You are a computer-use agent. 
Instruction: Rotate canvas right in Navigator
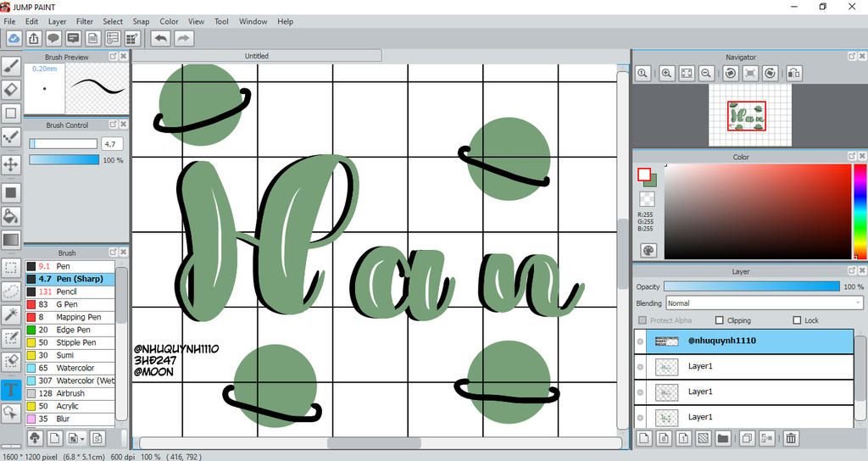pos(770,73)
